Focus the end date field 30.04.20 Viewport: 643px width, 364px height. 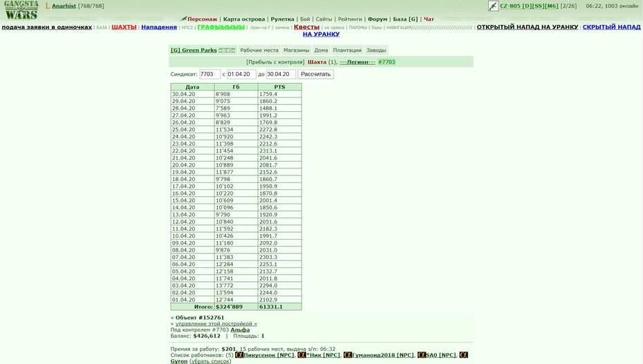[x=281, y=74]
